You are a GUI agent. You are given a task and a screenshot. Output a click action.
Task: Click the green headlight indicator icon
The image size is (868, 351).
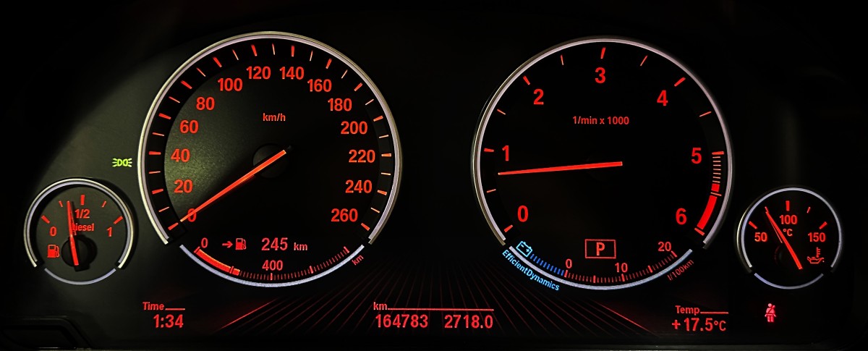coord(121,161)
